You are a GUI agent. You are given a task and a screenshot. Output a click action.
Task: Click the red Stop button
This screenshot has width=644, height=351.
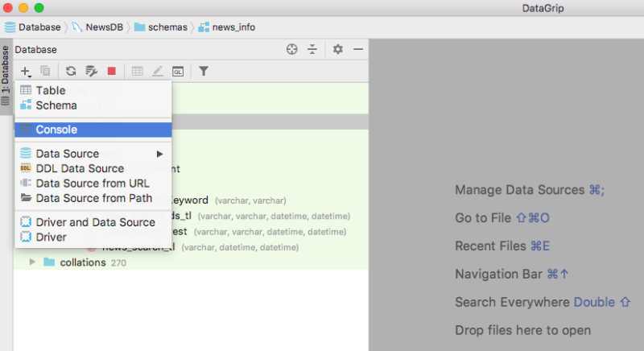click(111, 71)
